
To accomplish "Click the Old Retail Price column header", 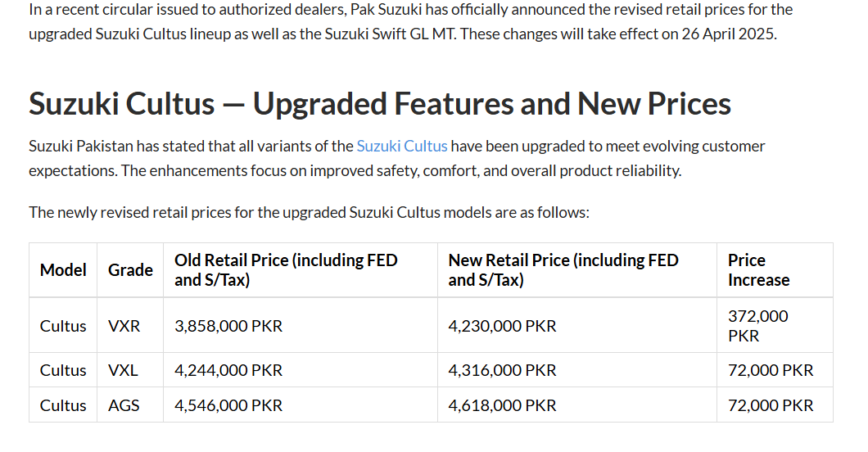I will (x=300, y=270).
